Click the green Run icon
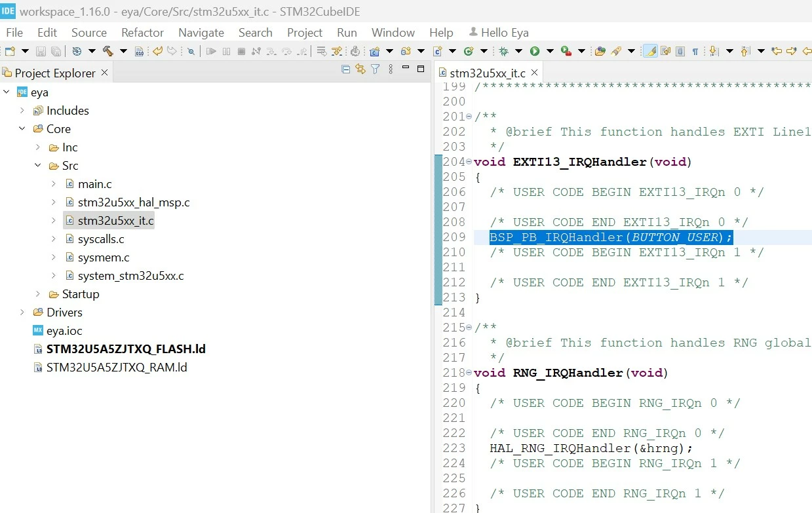Image resolution: width=812 pixels, height=513 pixels. tap(535, 51)
